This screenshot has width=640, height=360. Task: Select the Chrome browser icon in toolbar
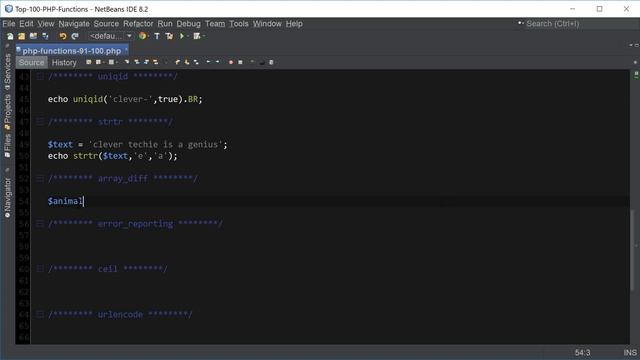(x=142, y=36)
